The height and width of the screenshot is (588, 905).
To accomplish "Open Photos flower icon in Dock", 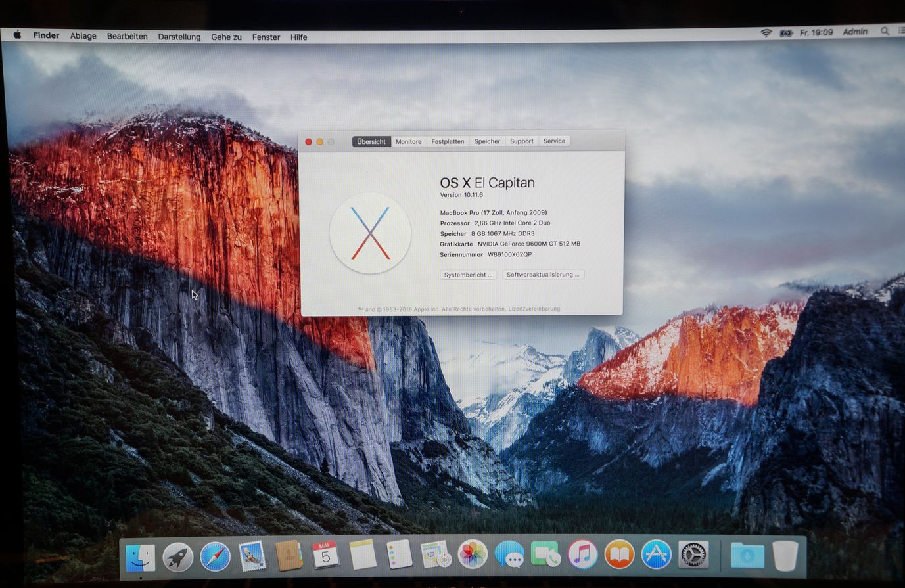I will pos(472,554).
